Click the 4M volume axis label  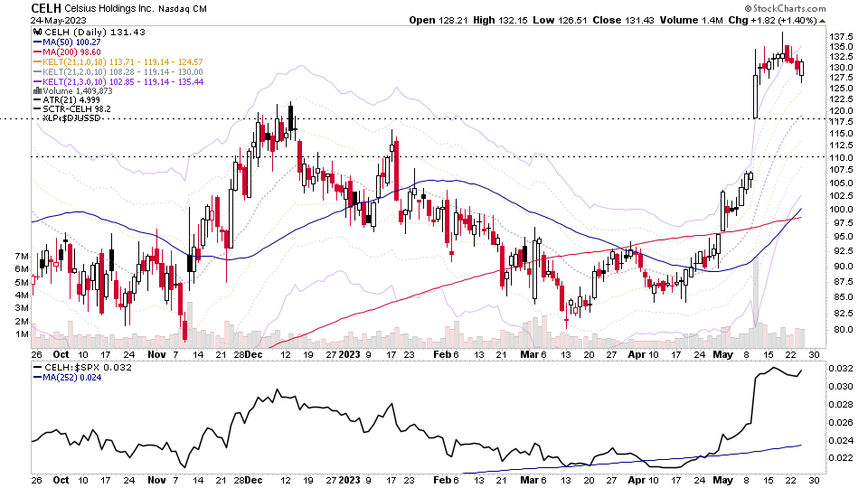pos(22,295)
